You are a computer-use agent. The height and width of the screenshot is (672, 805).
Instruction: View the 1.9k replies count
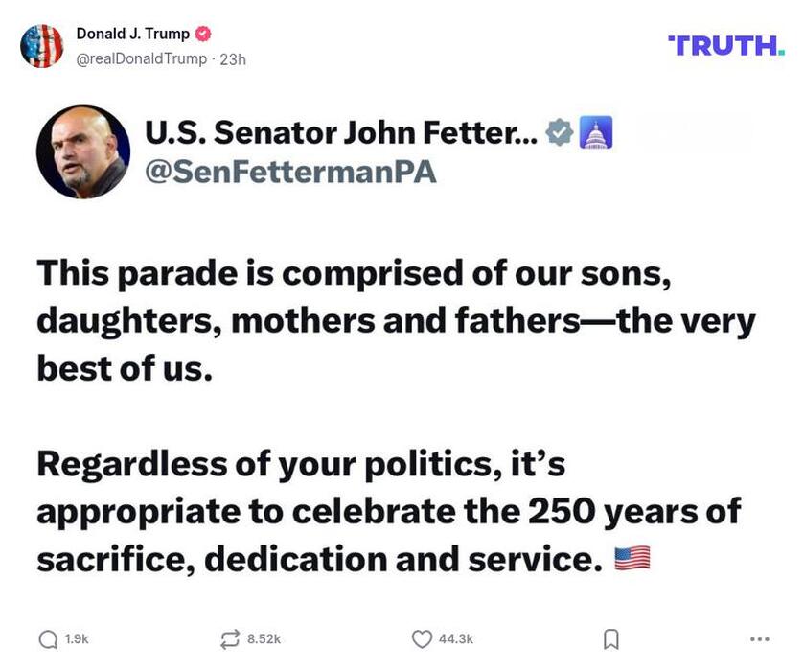[x=77, y=637]
